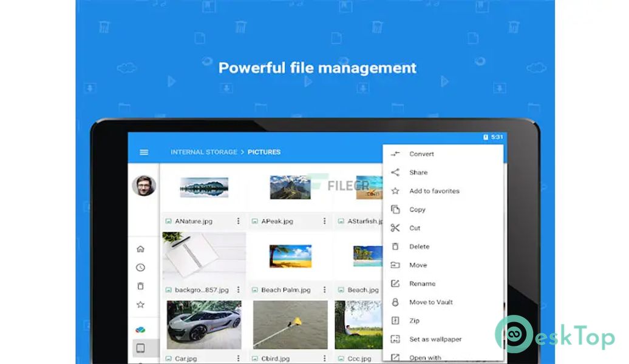Image resolution: width=629 pixels, height=364 pixels.
Task: Open the Car.jpg thumbnail
Action: click(x=204, y=325)
